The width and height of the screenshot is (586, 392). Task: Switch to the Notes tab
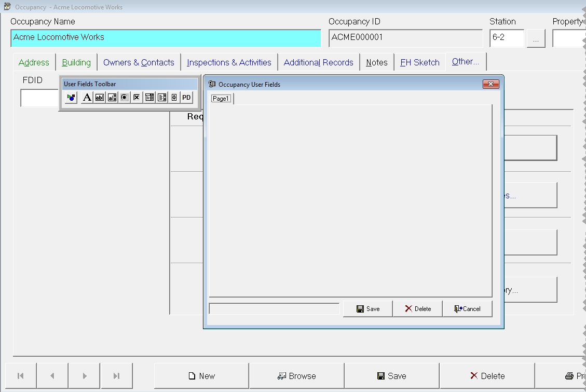point(377,62)
